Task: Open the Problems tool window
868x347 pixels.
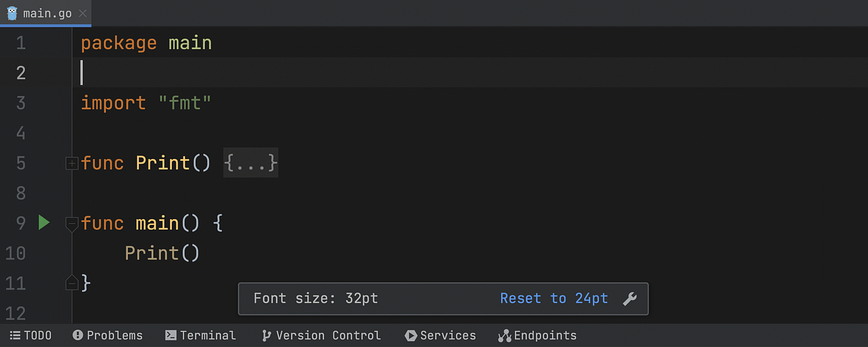Action: [115, 335]
